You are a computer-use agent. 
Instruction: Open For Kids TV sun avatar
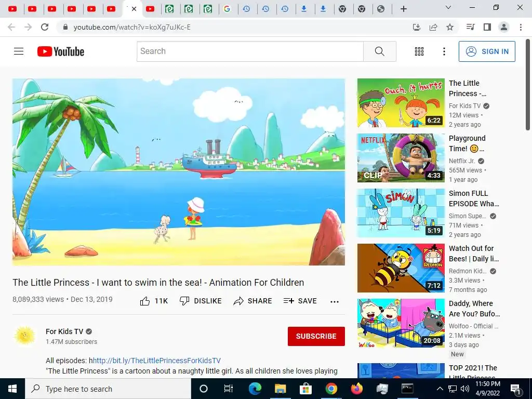[x=25, y=336]
